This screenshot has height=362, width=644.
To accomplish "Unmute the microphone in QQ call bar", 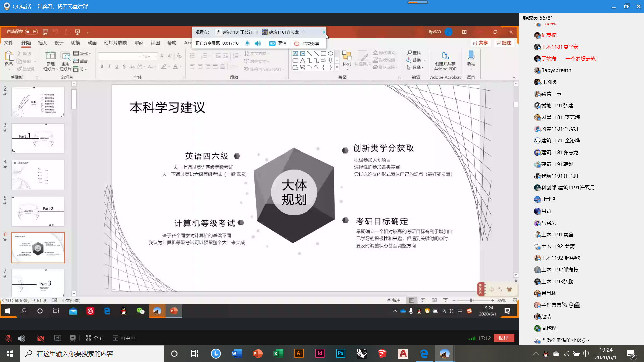I will click(9, 338).
